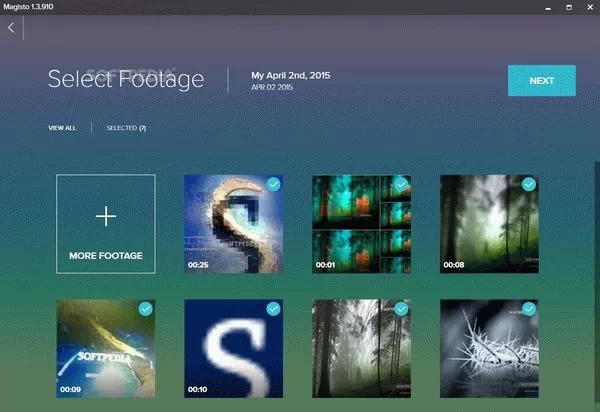This screenshot has height=412, width=600.
Task: Click the My April 2nd, 2015 album title
Action: 290,75
